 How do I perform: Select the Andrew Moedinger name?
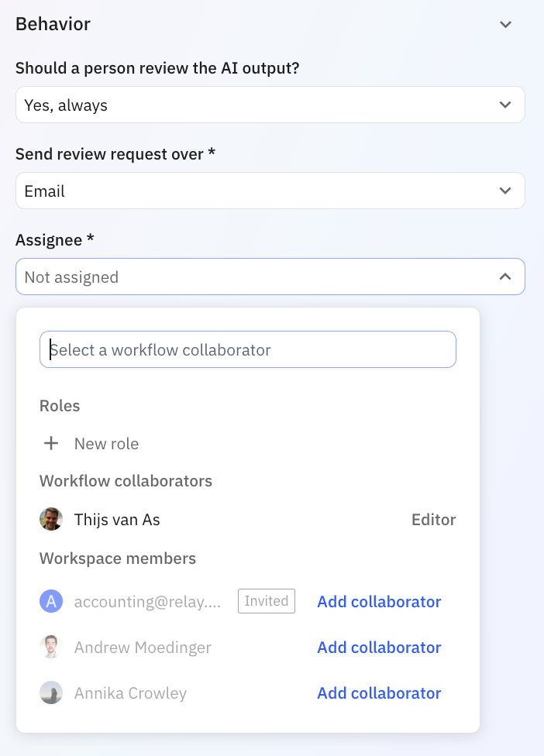point(143,648)
